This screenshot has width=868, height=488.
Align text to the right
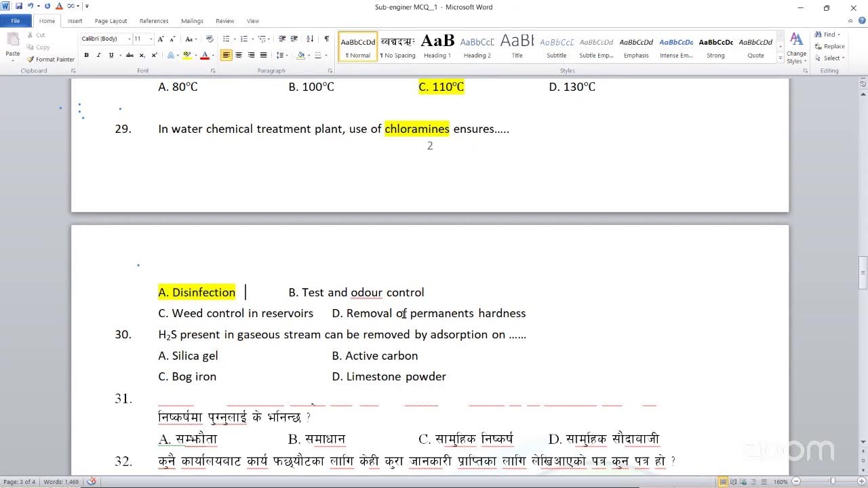[251, 55]
